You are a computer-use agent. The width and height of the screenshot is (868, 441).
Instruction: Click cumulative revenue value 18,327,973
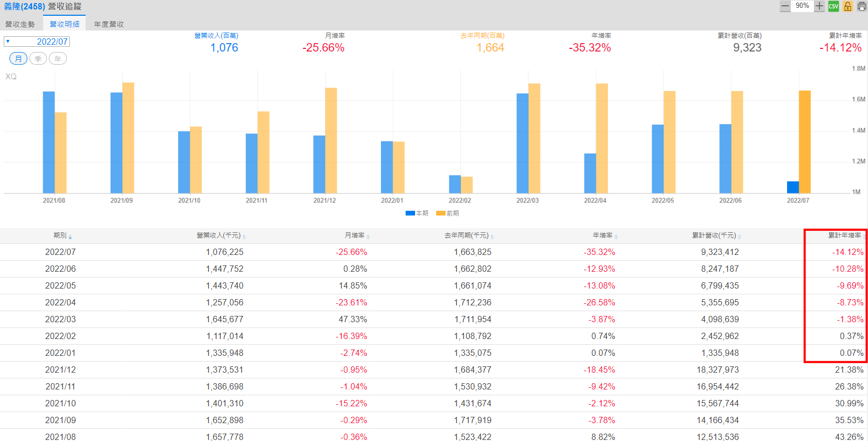click(718, 370)
